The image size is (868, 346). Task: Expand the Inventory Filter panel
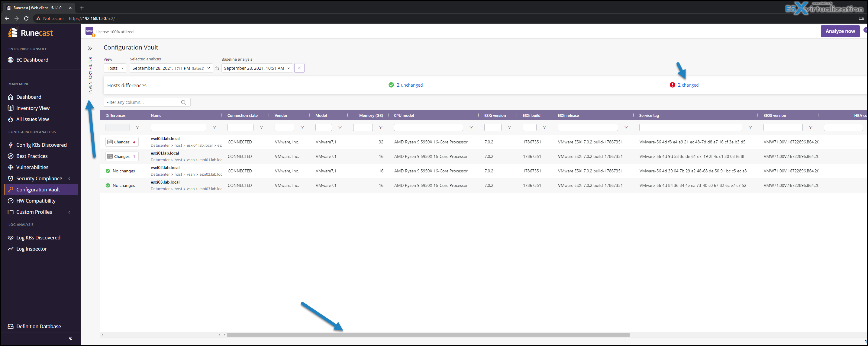tap(90, 49)
